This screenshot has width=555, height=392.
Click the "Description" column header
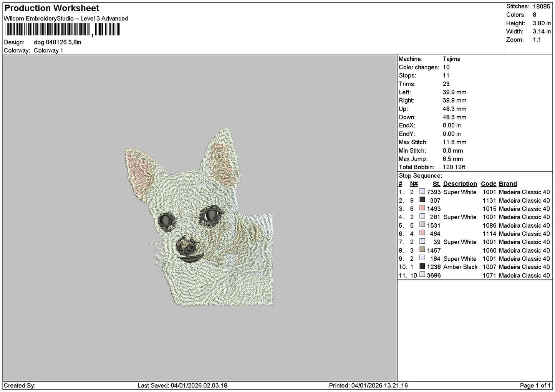pos(460,184)
